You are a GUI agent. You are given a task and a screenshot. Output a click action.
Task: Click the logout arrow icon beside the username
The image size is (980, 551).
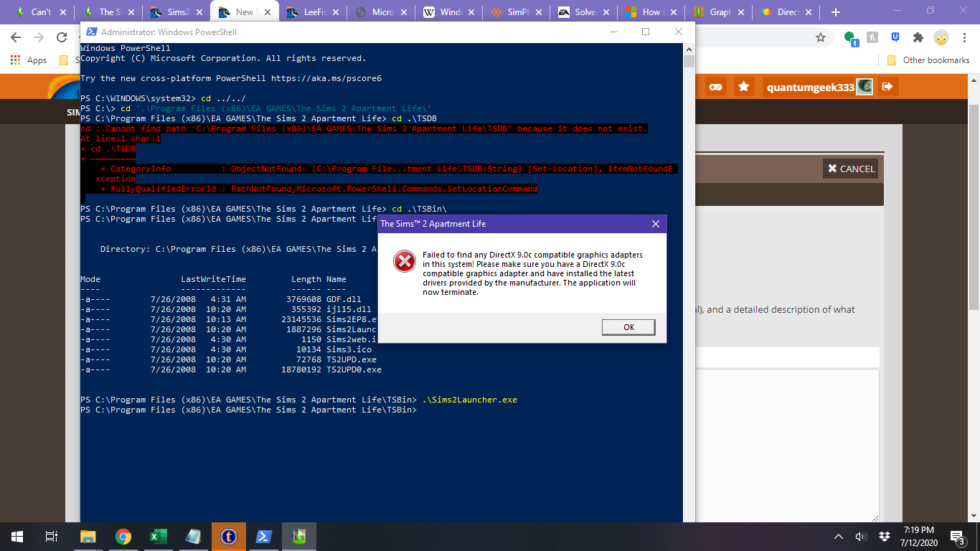pos(887,87)
